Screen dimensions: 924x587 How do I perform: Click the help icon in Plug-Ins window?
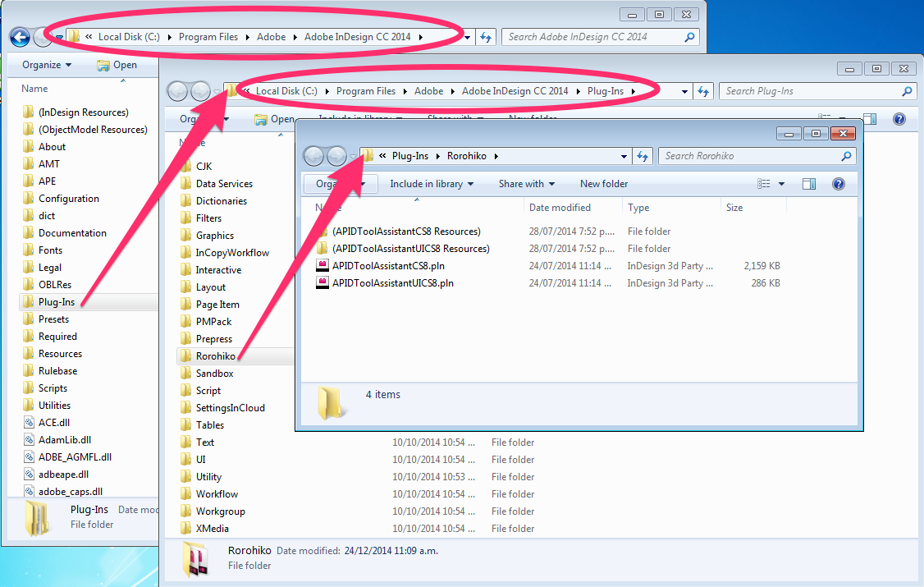tap(899, 119)
